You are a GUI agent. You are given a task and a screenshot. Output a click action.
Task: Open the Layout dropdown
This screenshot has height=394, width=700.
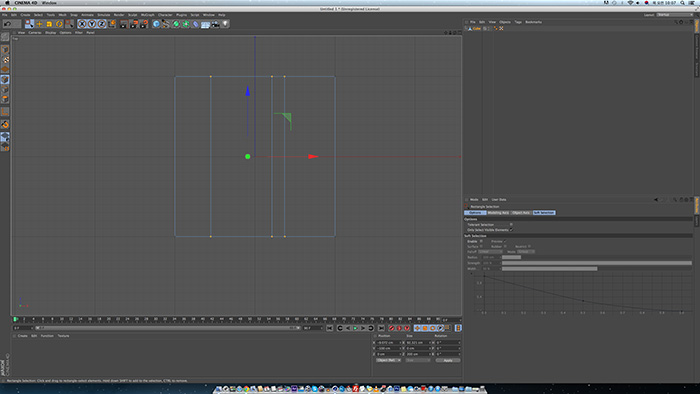[x=675, y=15]
